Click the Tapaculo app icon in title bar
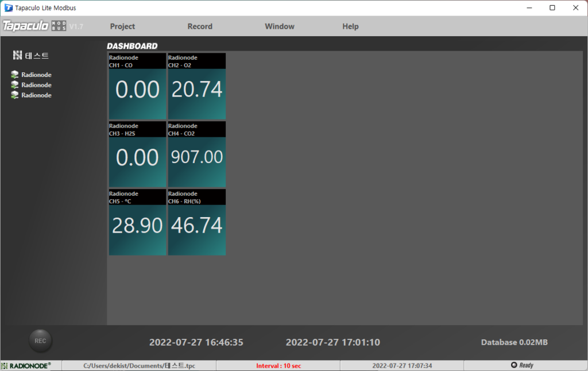588x371 pixels. pyautogui.click(x=8, y=8)
